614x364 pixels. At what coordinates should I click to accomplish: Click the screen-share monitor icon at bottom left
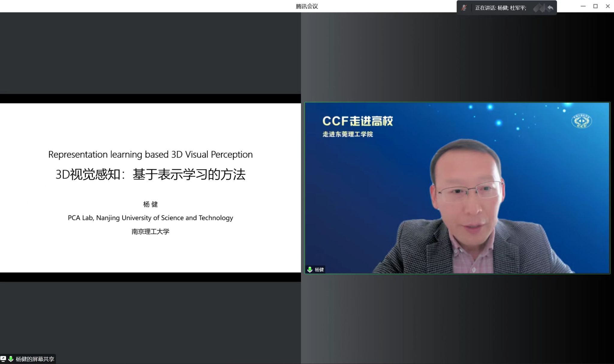(x=3, y=359)
